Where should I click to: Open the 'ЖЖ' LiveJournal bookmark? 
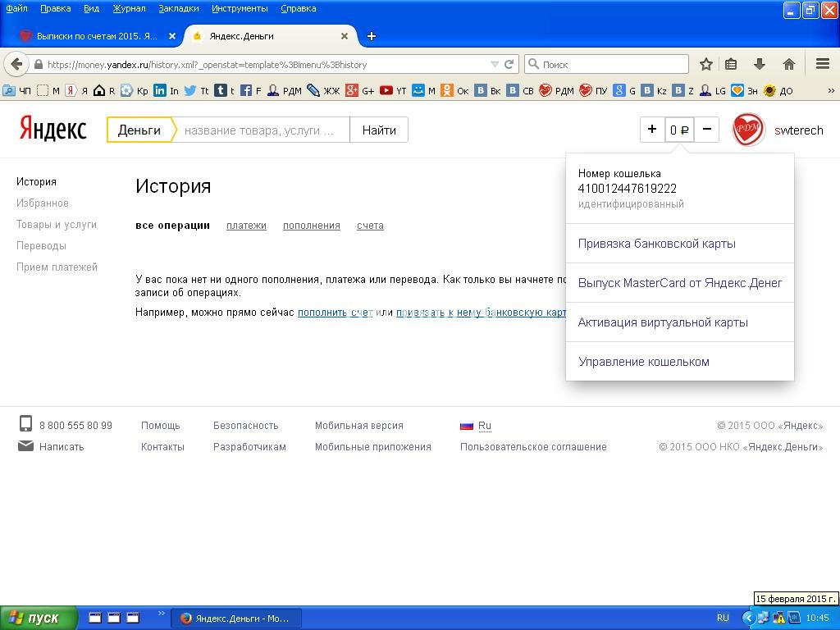(323, 90)
